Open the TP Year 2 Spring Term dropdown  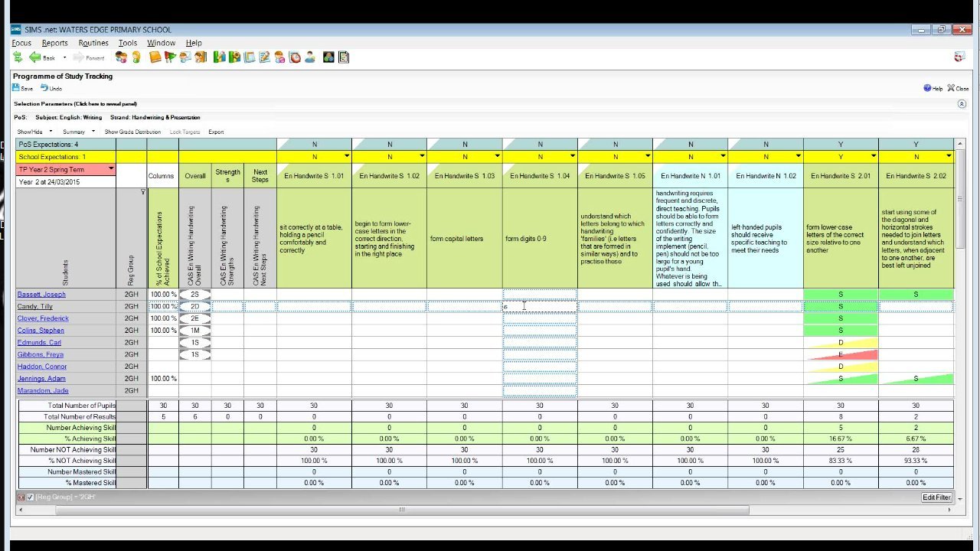tap(111, 169)
